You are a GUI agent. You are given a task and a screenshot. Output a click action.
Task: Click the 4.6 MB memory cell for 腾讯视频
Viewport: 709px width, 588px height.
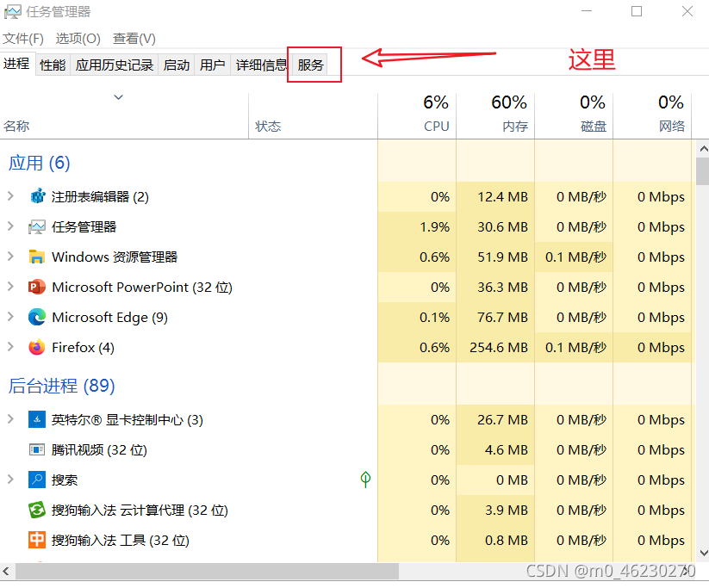495,449
